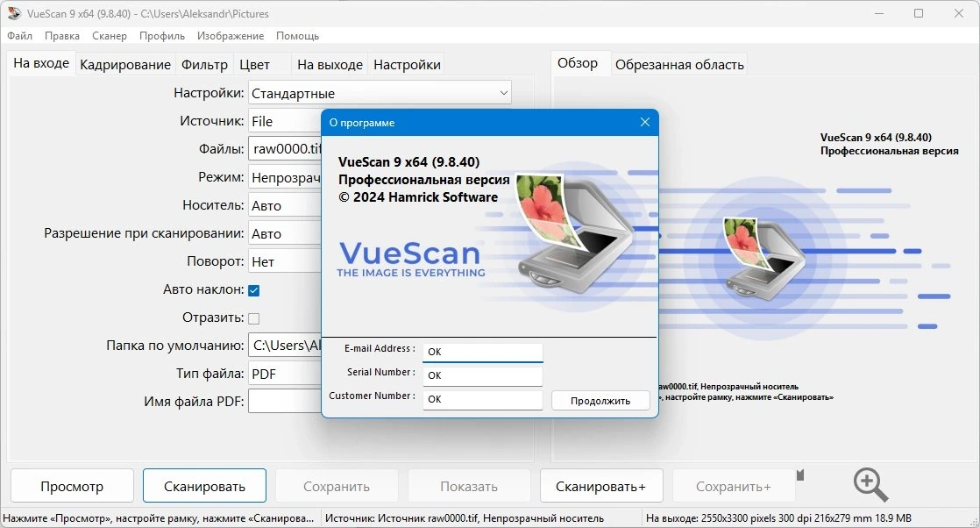Click the VueScan title bar app icon
The height and width of the screenshot is (528, 980).
(x=14, y=13)
